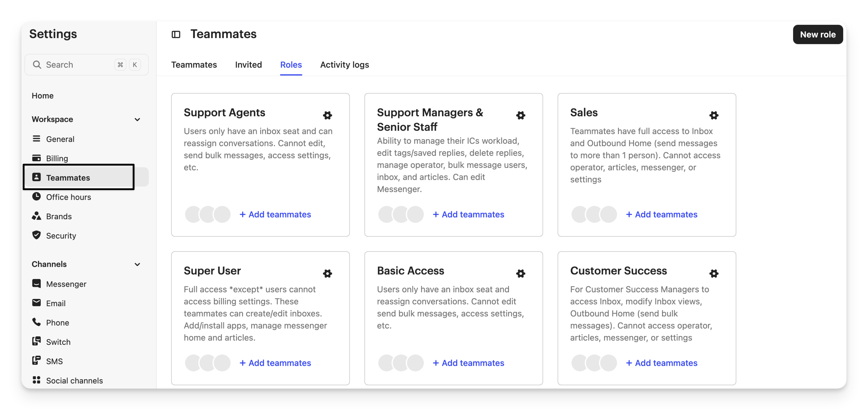Open Security settings with shield icon
Image resolution: width=868 pixels, height=410 pixels.
pyautogui.click(x=61, y=235)
